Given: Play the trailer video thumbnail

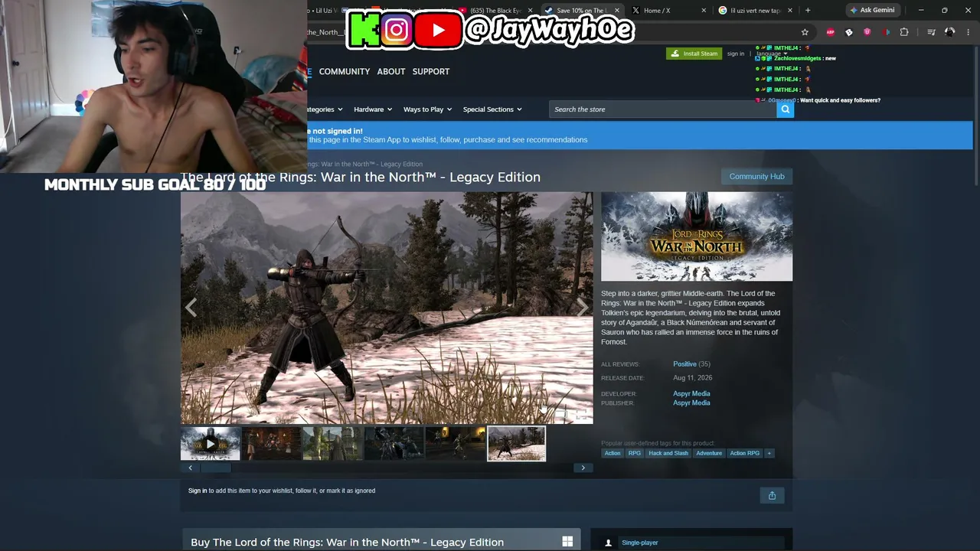Looking at the screenshot, I should (211, 444).
